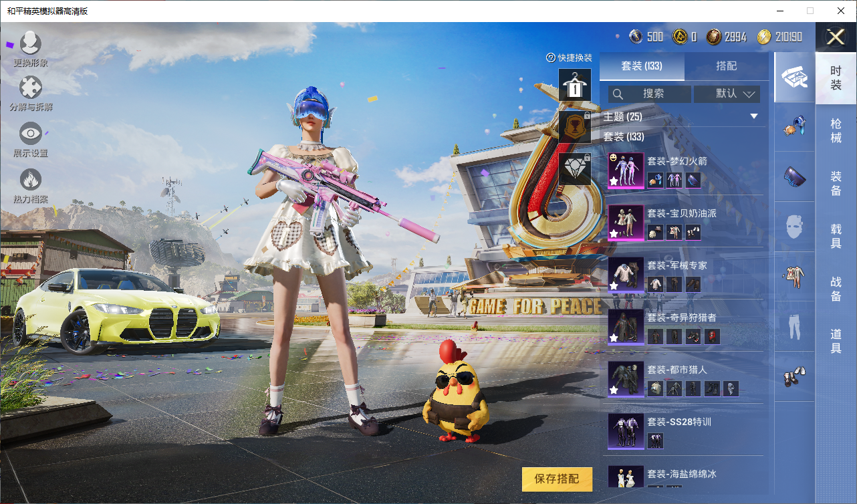Open 更换形象 change appearance icon
This screenshot has width=857, height=504.
click(x=30, y=44)
